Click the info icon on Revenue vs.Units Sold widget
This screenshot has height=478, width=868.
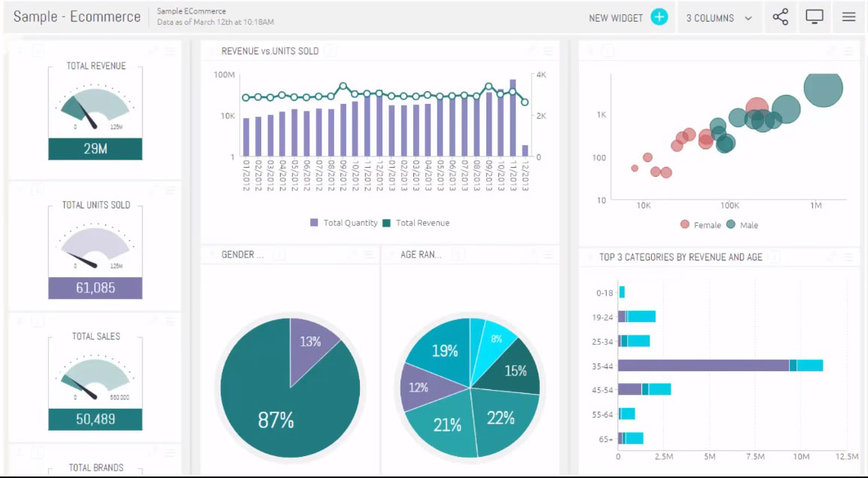(329, 50)
